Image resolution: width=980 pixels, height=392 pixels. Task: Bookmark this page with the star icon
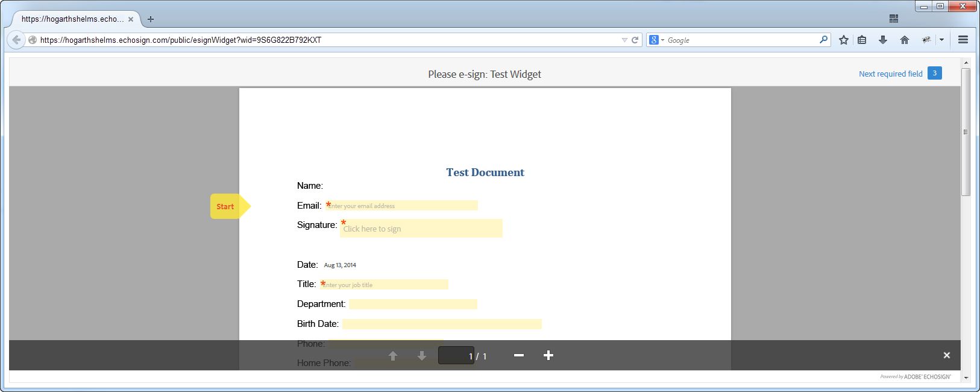point(844,40)
